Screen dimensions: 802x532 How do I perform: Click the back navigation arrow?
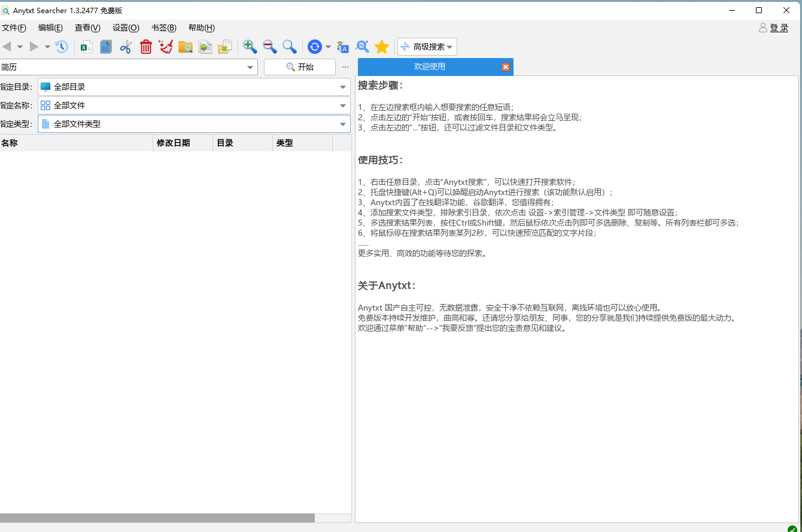(7, 47)
